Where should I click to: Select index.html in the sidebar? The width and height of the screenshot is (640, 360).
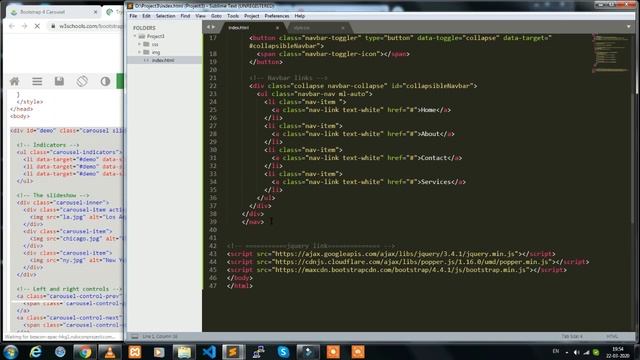[x=164, y=60]
